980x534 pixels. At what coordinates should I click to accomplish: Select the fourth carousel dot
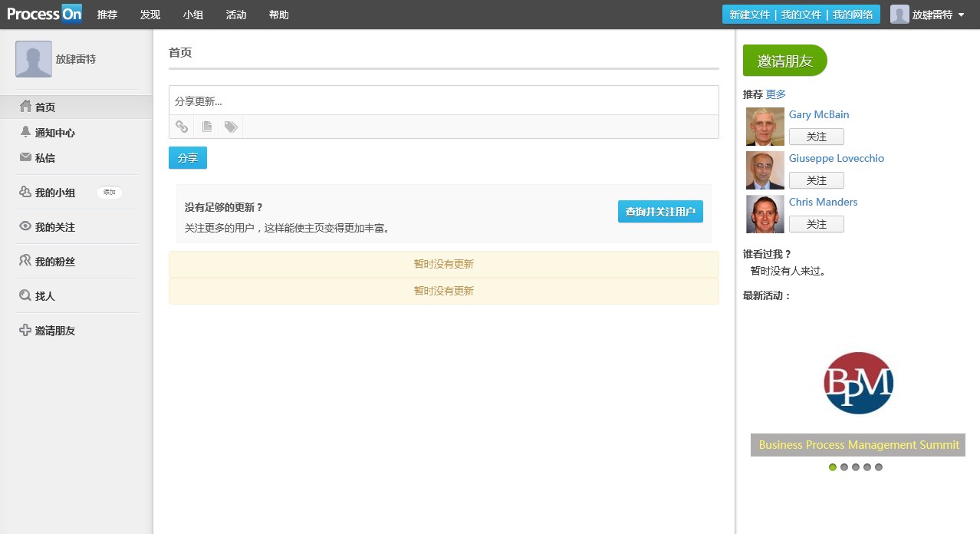tap(867, 467)
